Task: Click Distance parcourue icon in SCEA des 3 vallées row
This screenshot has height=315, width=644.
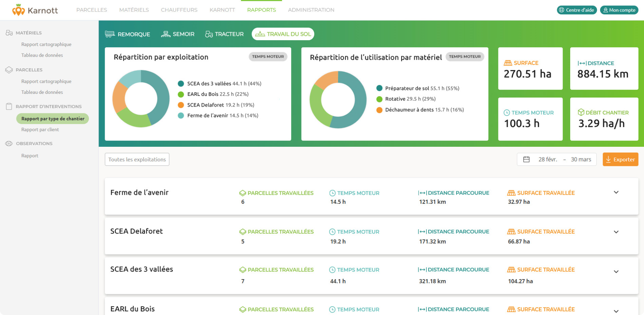Action: 422,270
